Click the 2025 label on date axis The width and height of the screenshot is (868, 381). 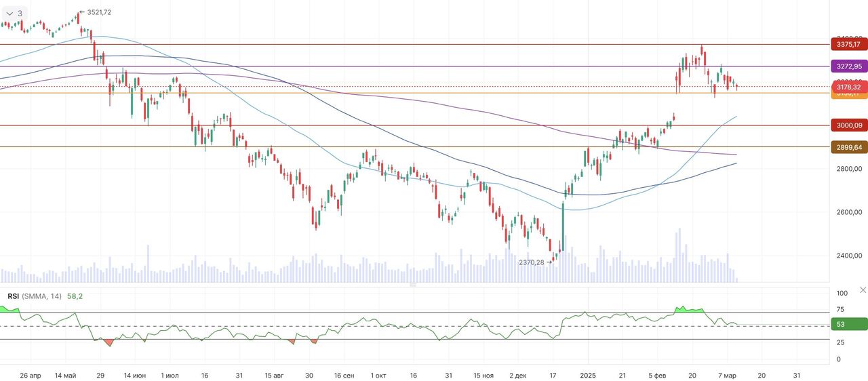[x=587, y=375]
